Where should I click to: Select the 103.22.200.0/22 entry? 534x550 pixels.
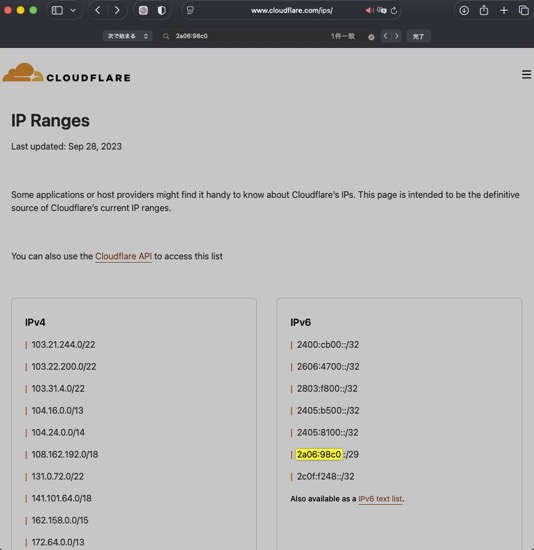click(64, 367)
